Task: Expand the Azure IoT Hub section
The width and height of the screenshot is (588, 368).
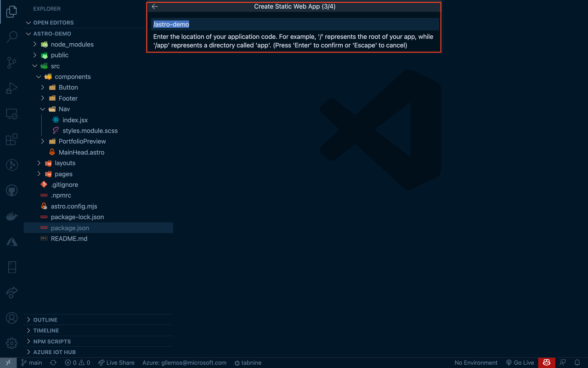Action: click(x=98, y=352)
